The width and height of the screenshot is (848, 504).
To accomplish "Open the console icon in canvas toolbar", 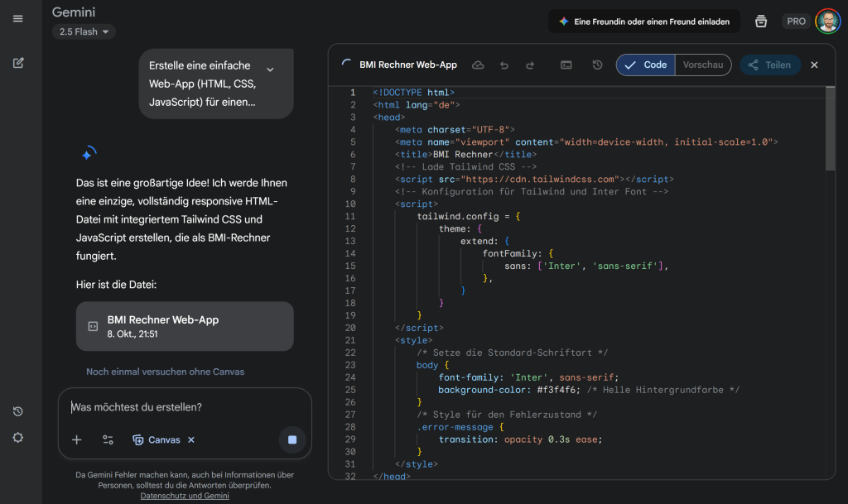I will (x=566, y=65).
